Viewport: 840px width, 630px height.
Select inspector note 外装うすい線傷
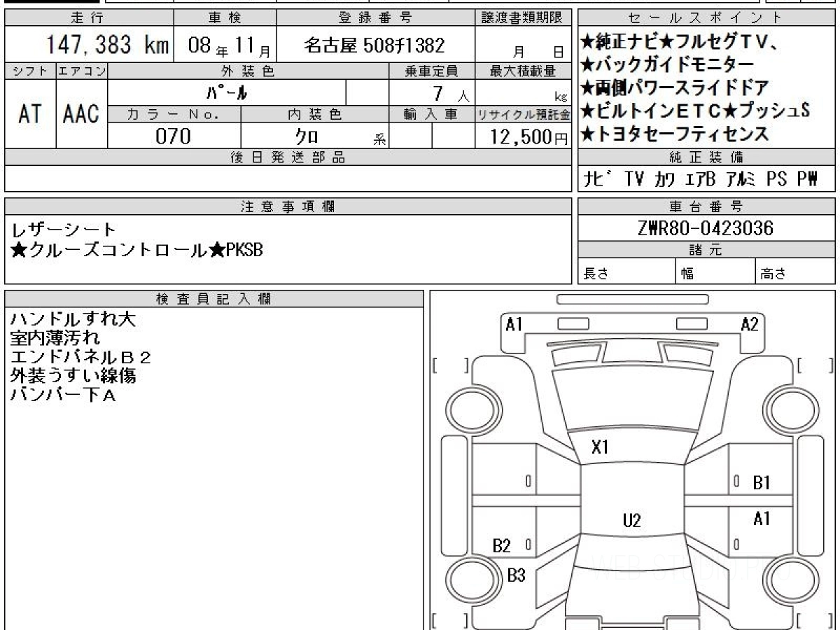click(x=73, y=376)
